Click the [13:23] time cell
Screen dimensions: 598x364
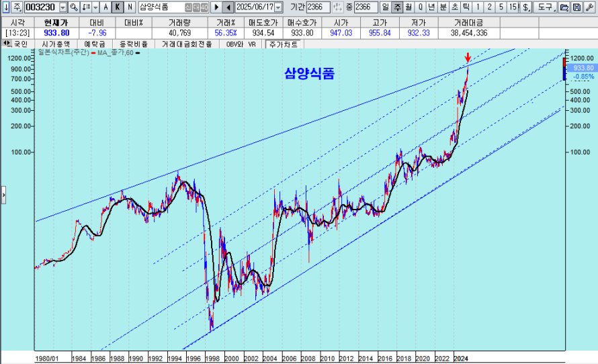tap(17, 33)
